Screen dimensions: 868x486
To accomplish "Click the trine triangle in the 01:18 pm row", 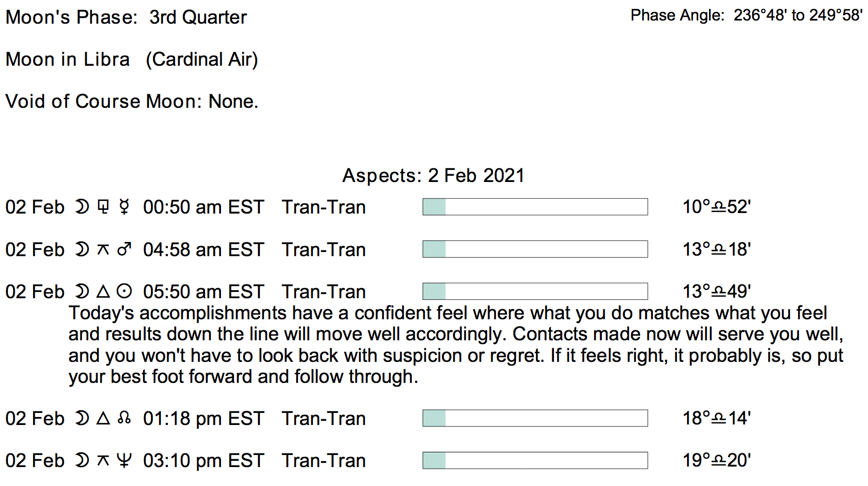I will tap(103, 418).
